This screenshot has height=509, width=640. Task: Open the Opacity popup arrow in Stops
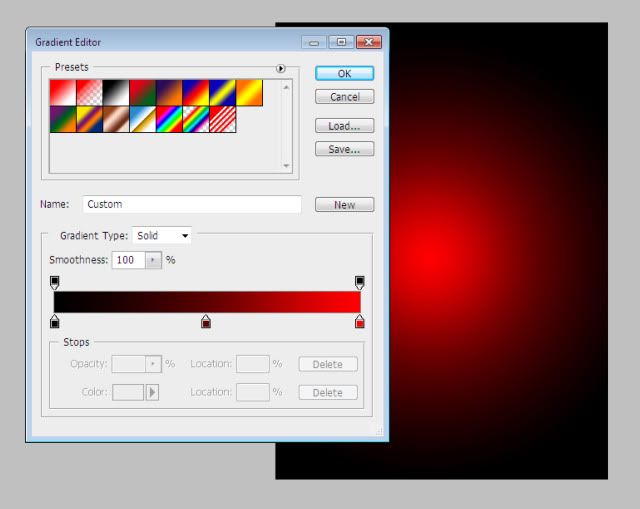153,364
